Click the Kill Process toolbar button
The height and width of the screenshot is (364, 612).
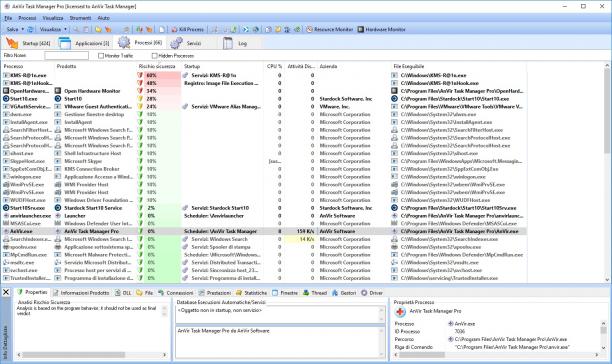188,29
